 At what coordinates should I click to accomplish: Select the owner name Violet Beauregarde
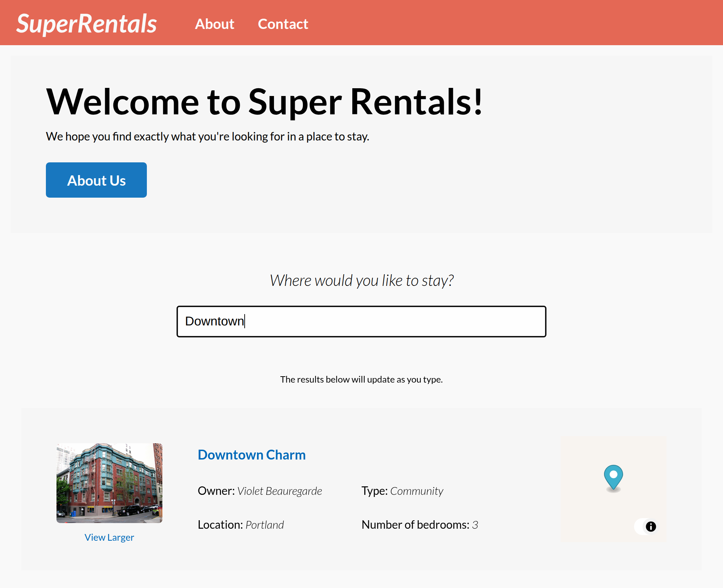click(x=280, y=491)
